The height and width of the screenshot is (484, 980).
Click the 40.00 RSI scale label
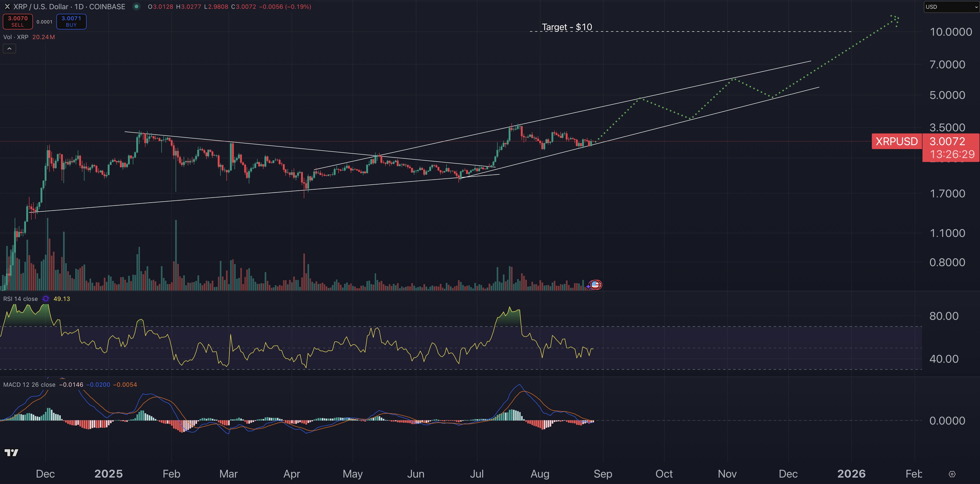tap(944, 359)
